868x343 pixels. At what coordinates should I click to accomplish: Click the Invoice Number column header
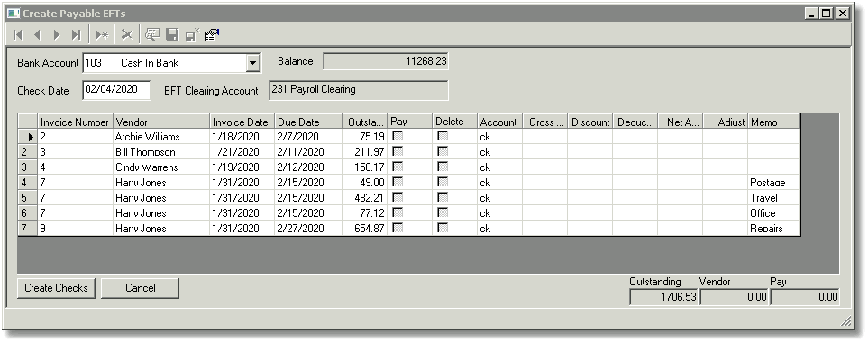click(76, 122)
